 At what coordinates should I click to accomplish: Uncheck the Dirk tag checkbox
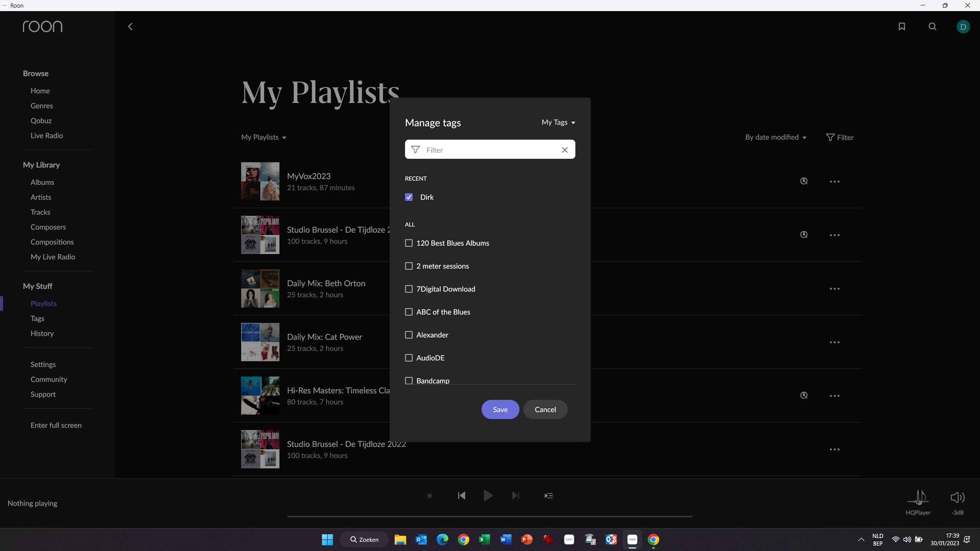coord(409,197)
